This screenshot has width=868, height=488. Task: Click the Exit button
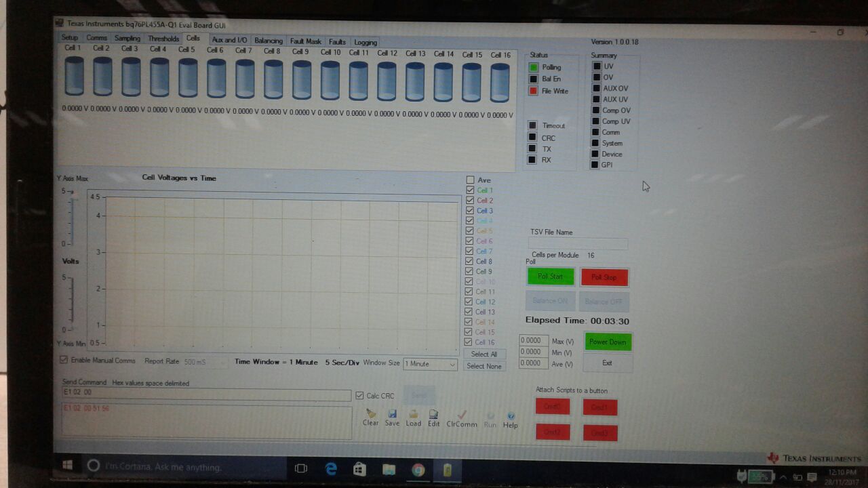pyautogui.click(x=607, y=363)
